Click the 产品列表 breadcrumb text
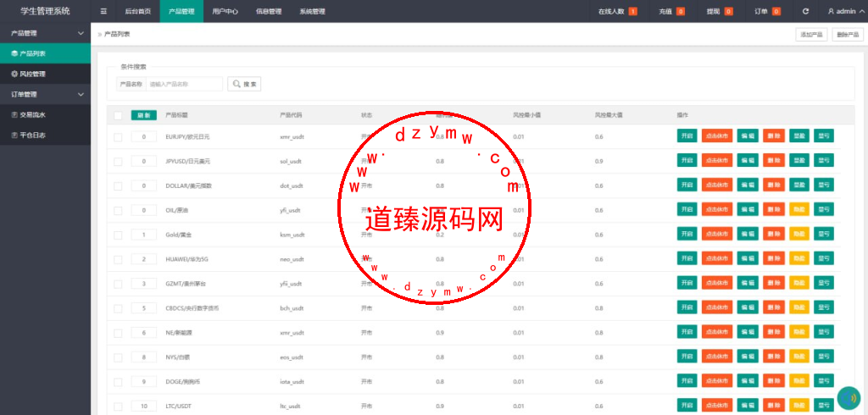The image size is (868, 415). [x=117, y=35]
